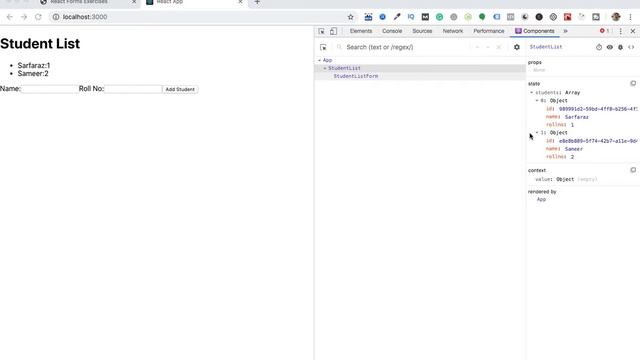The width and height of the screenshot is (640, 360).
Task: Collapse the students Array state
Action: tap(531, 93)
